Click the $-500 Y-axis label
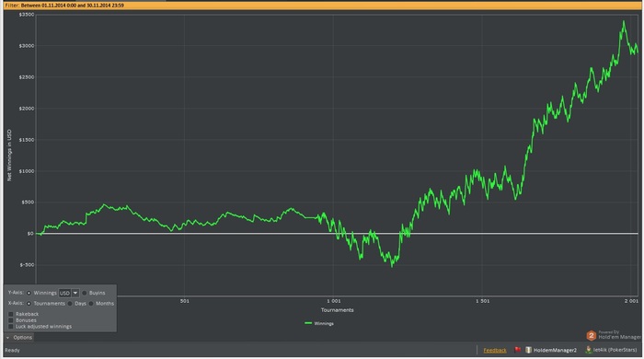The width and height of the screenshot is (644, 359). (x=27, y=265)
